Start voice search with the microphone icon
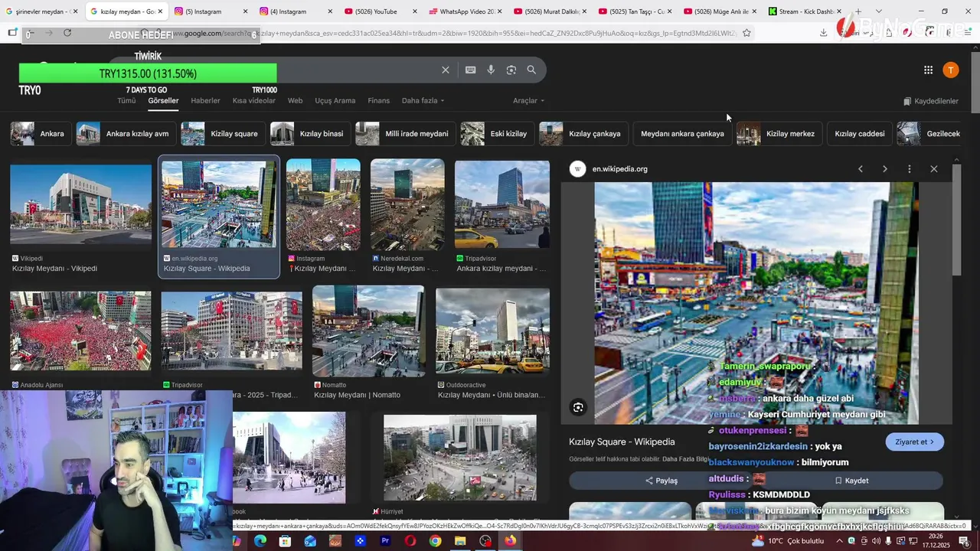The width and height of the screenshot is (980, 551). pyautogui.click(x=491, y=70)
